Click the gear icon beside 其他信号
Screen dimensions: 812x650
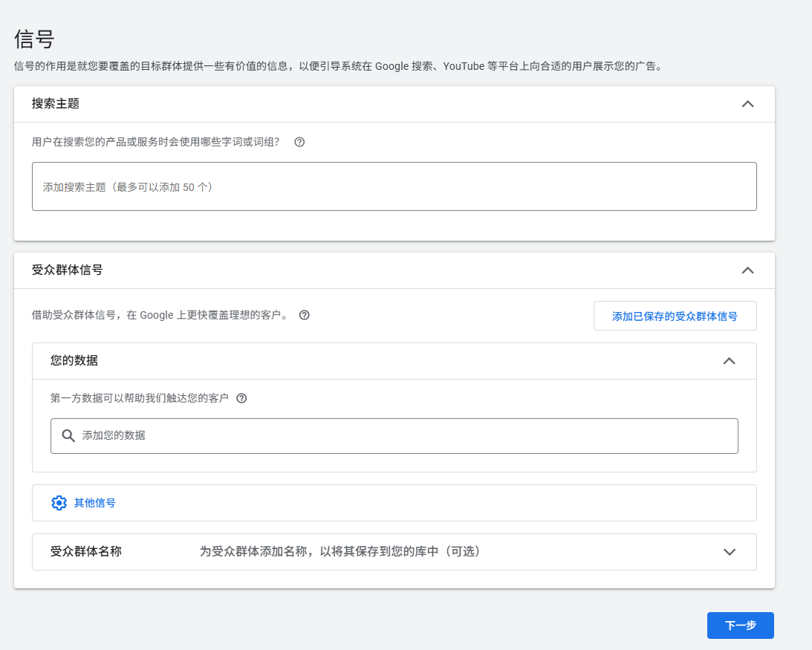pos(59,503)
